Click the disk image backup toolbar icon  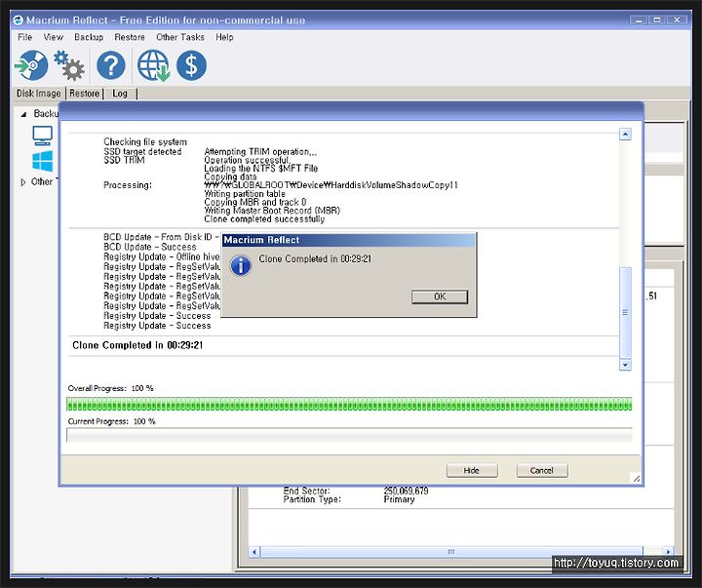(x=31, y=65)
